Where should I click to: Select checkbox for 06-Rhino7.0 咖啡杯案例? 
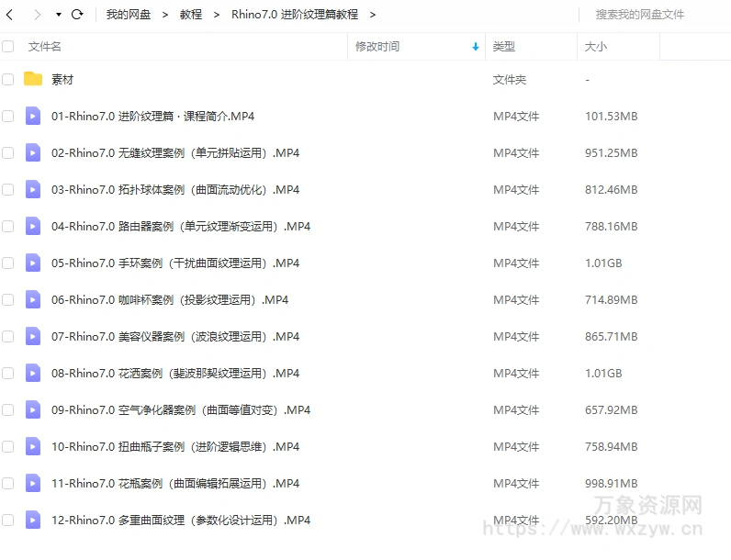pyautogui.click(x=8, y=300)
